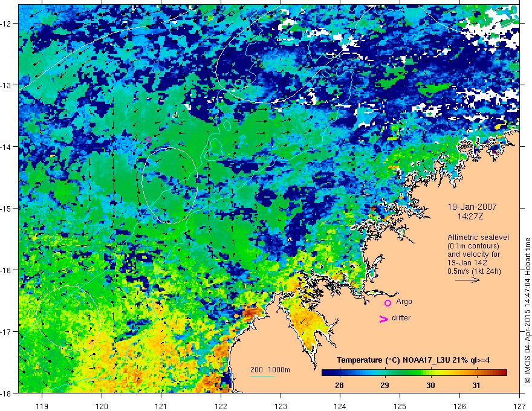Click the '-18' latitude axis label
532x411 pixels.
7,393
